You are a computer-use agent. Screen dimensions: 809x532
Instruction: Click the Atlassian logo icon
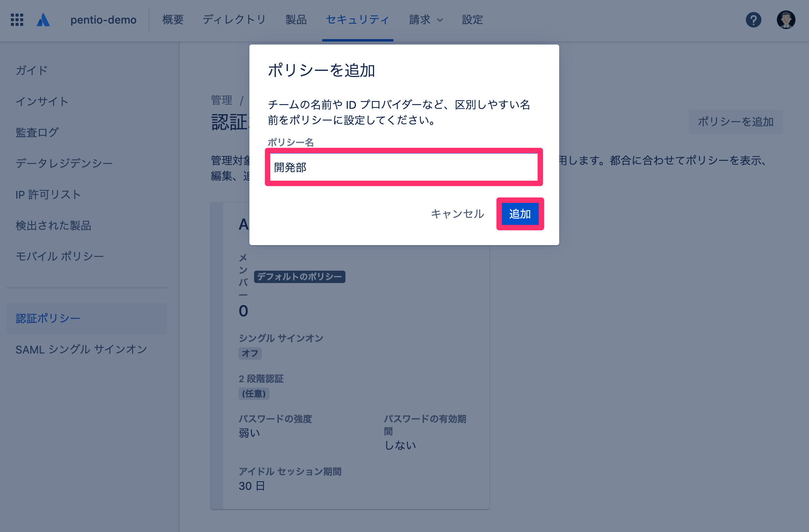pos(43,20)
